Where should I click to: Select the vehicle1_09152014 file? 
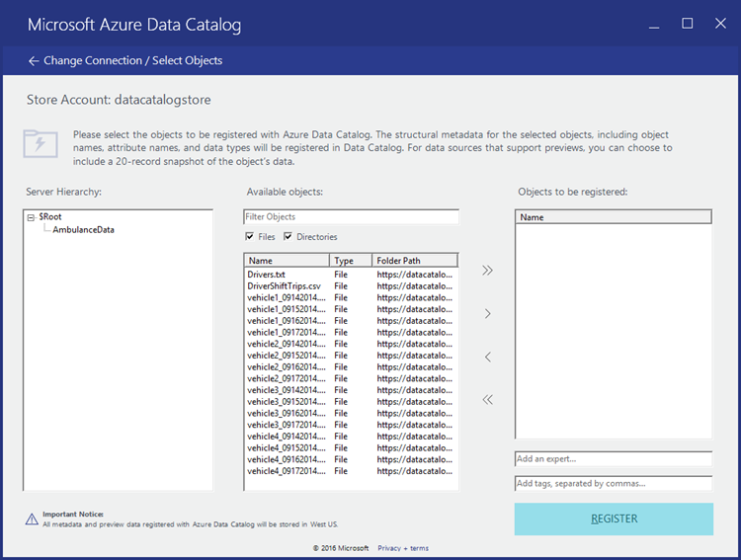point(350,309)
